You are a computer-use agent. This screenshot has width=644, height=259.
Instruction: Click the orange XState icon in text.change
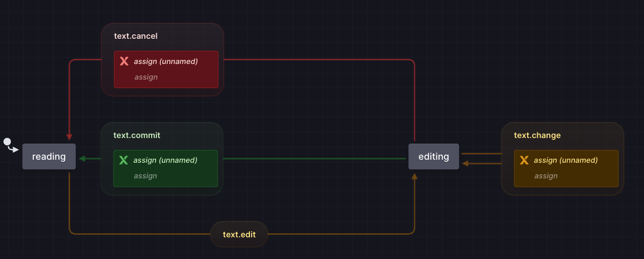click(x=524, y=160)
